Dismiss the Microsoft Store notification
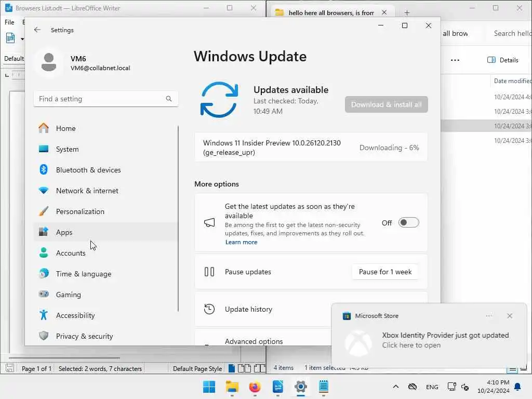Viewport: 532px width, 399px height. pyautogui.click(x=510, y=316)
